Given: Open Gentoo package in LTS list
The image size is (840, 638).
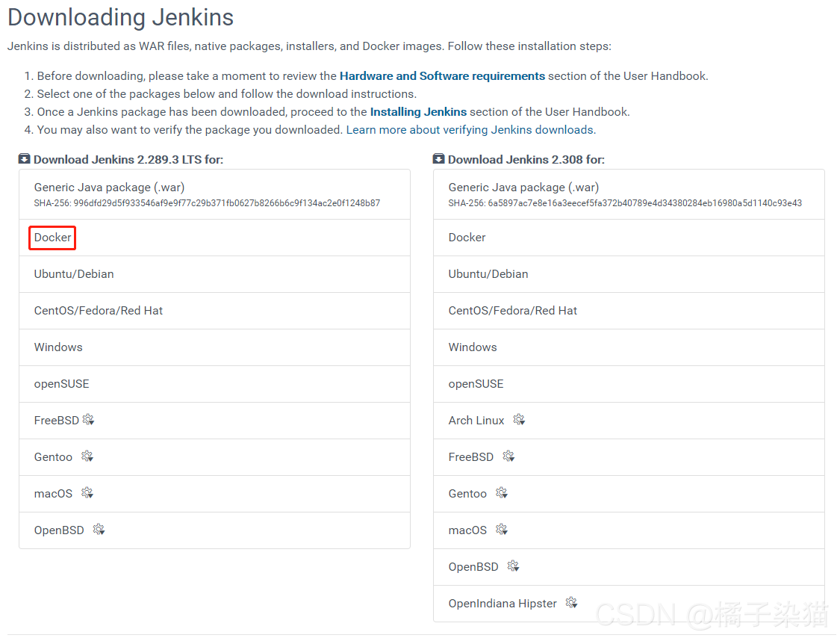Looking at the screenshot, I should tap(214, 456).
